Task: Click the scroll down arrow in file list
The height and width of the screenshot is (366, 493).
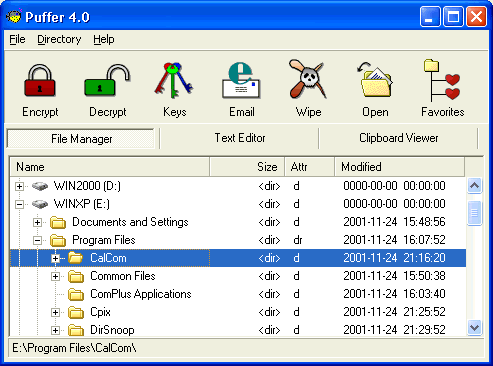Action: [x=474, y=328]
